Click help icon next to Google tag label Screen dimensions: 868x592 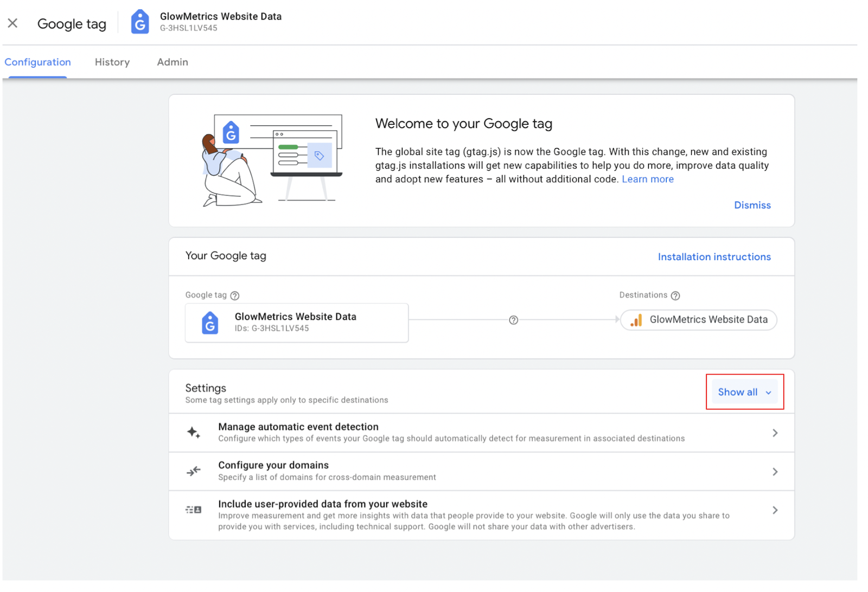coord(235,295)
